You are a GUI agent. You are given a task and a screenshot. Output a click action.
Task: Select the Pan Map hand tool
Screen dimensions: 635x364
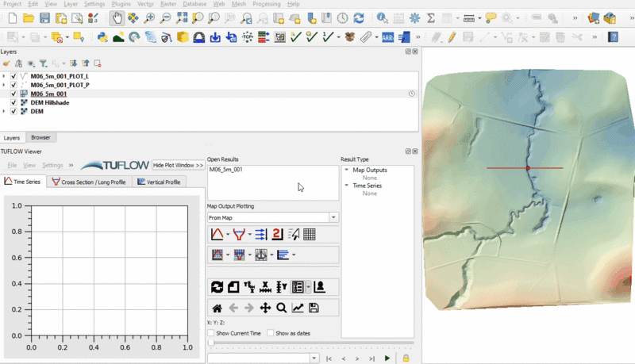click(x=117, y=17)
